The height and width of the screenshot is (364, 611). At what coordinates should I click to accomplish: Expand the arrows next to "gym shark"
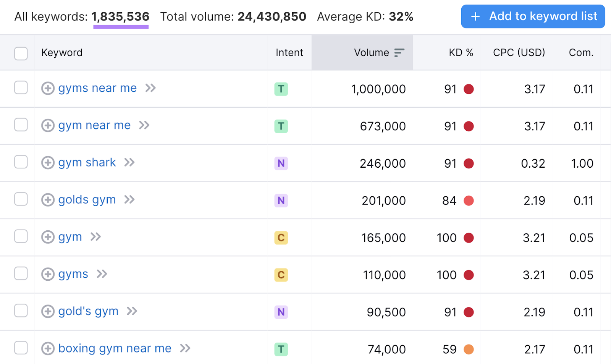(129, 163)
